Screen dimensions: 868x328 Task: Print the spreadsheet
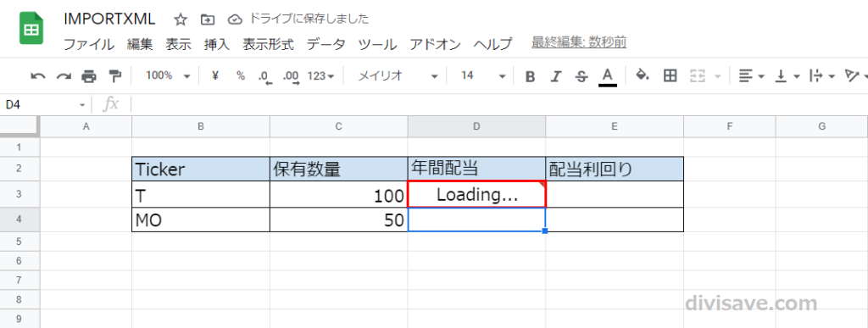tap(88, 75)
